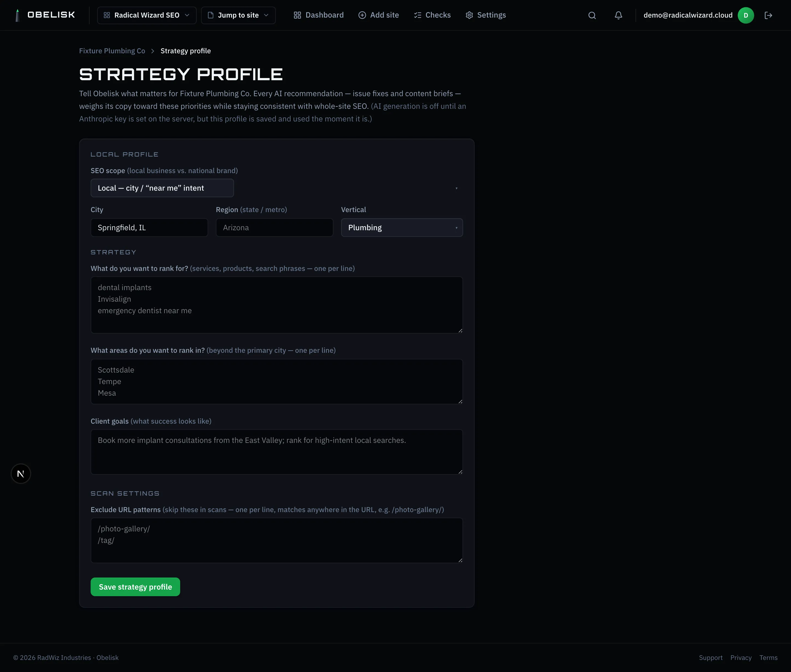The width and height of the screenshot is (791, 672).
Task: Open the Radical Wizard SEO workspace dropdown
Action: (x=147, y=15)
